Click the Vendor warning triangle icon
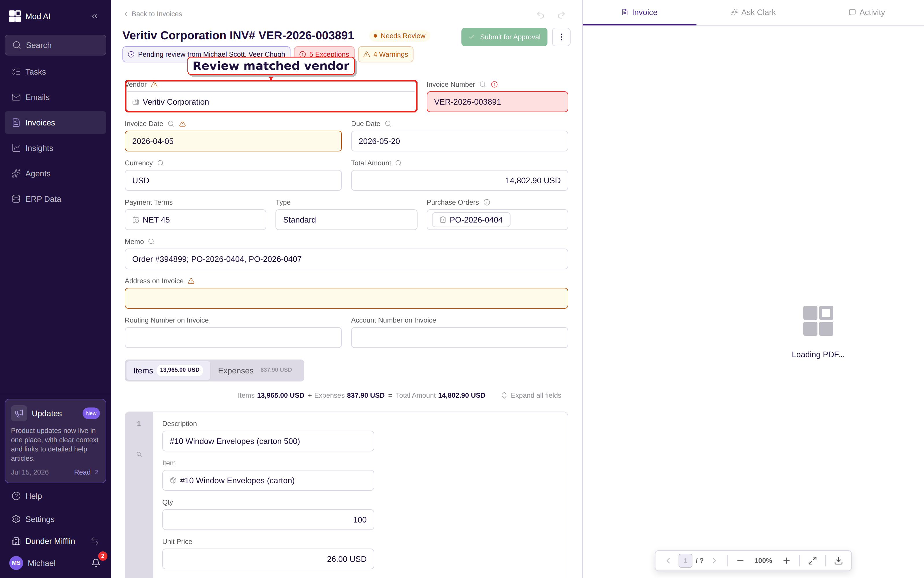This screenshot has width=924, height=578. tap(154, 84)
